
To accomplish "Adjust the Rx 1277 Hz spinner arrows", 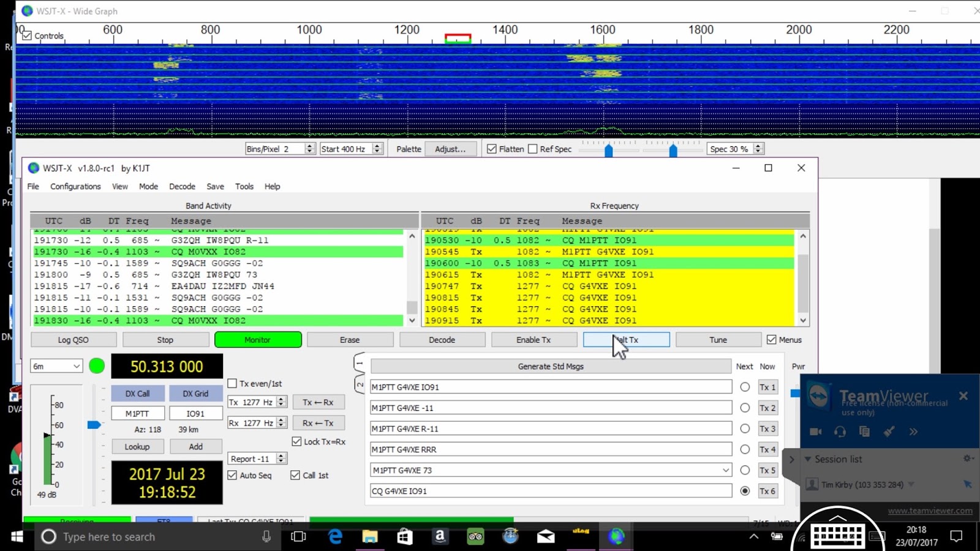I will pyautogui.click(x=281, y=423).
